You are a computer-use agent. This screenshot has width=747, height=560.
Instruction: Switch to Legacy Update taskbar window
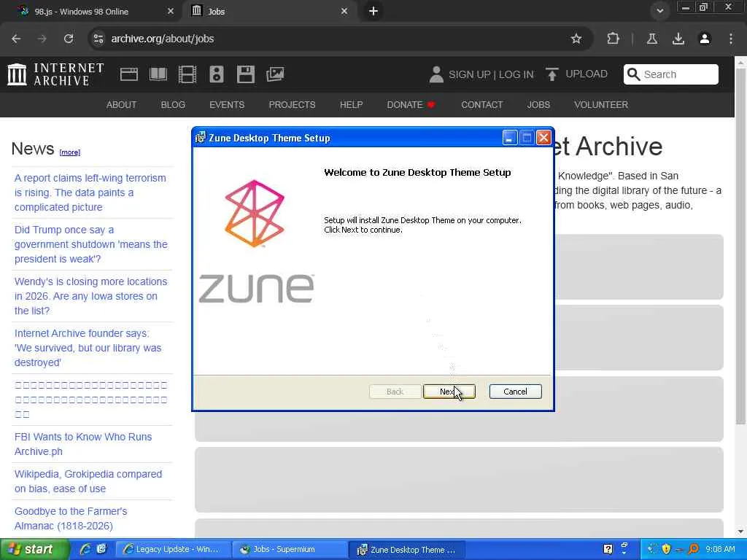[172, 550]
